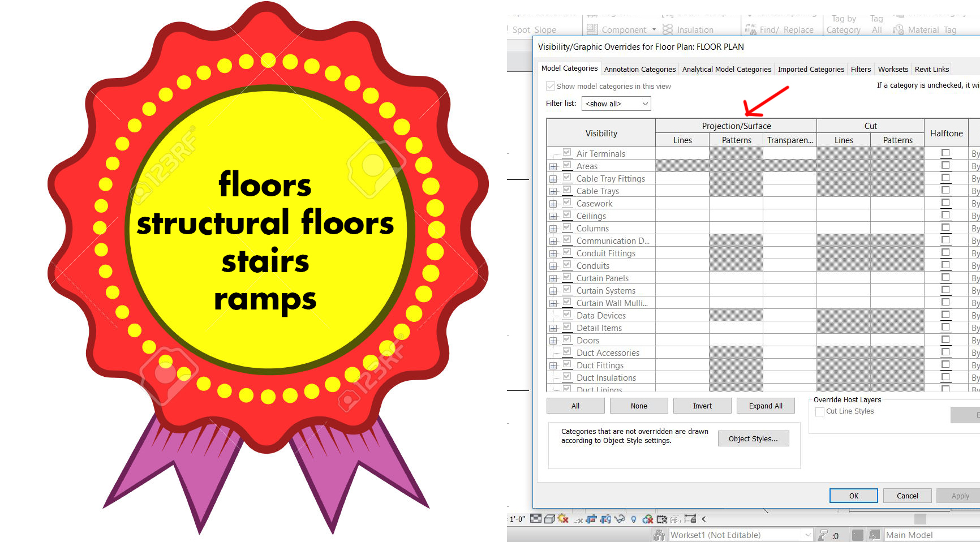Viewport: 980px width, 542px height.
Task: Click the Material Tag icon in ribbon
Action: pyautogui.click(x=899, y=29)
